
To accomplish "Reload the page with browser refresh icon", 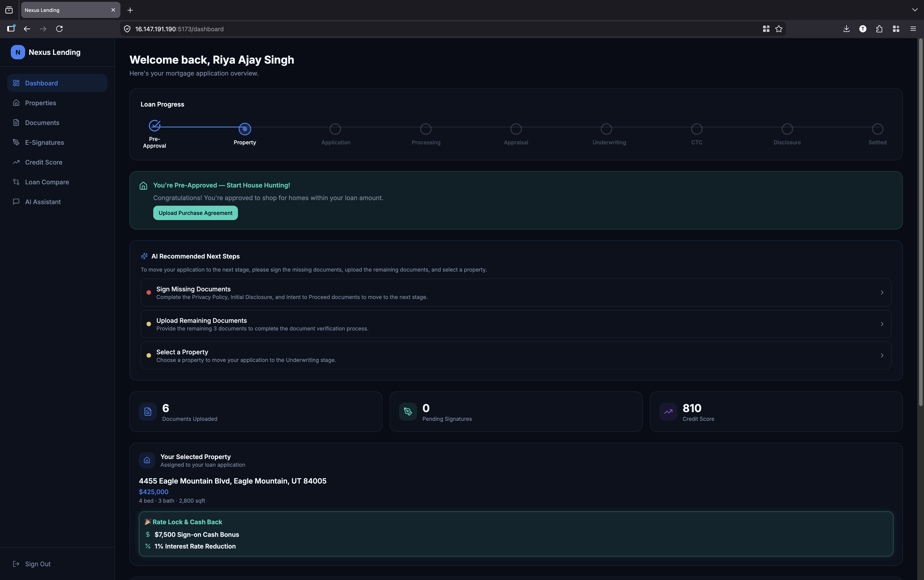I will point(59,29).
